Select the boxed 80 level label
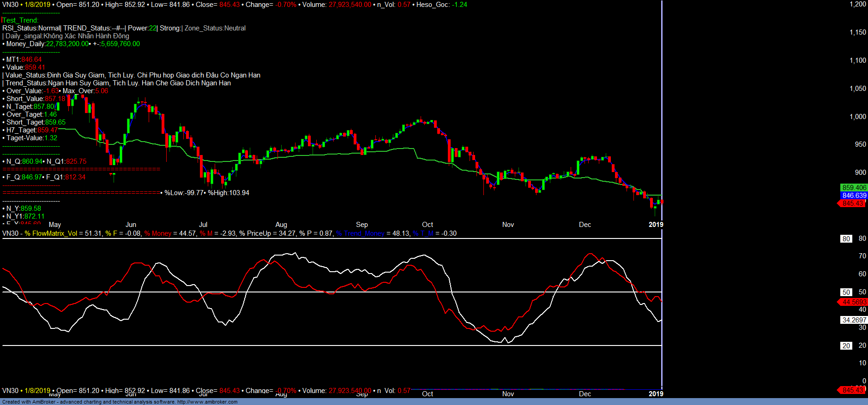This screenshot has width=868, height=405. point(846,239)
